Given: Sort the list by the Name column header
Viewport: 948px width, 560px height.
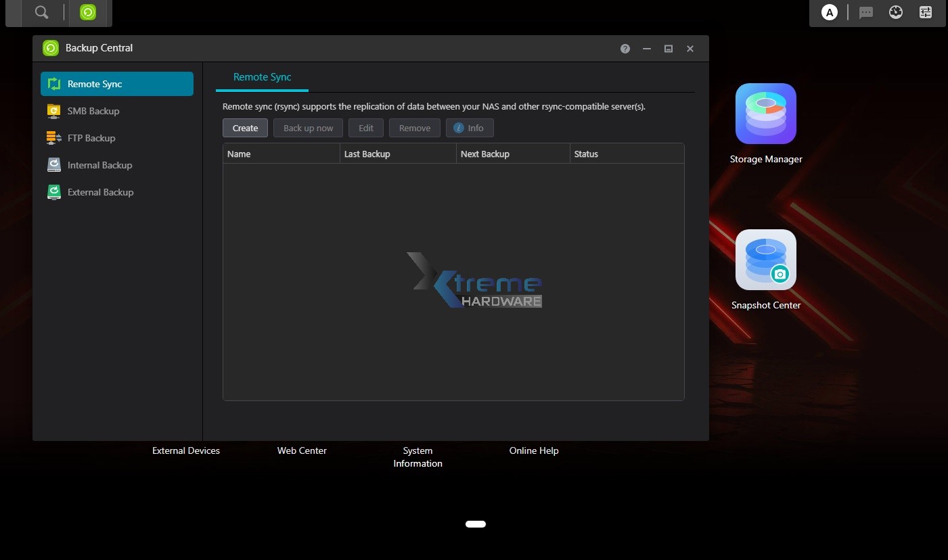Looking at the screenshot, I should [x=239, y=154].
